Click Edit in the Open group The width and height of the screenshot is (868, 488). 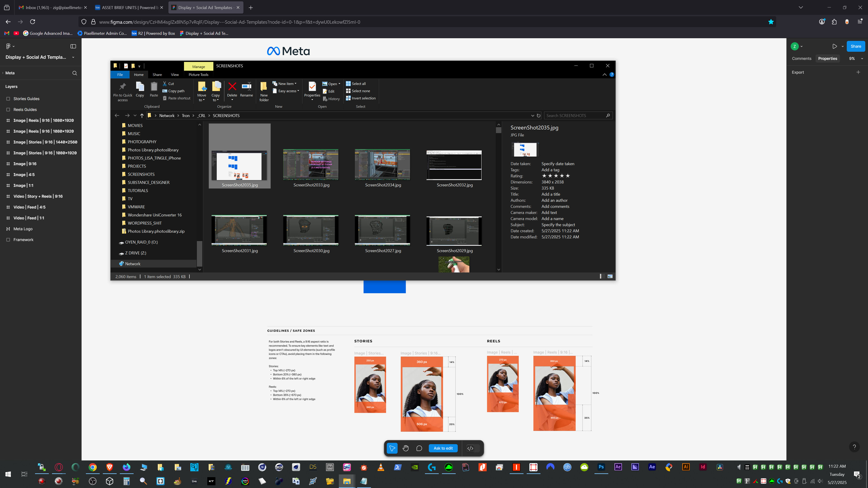click(x=328, y=91)
